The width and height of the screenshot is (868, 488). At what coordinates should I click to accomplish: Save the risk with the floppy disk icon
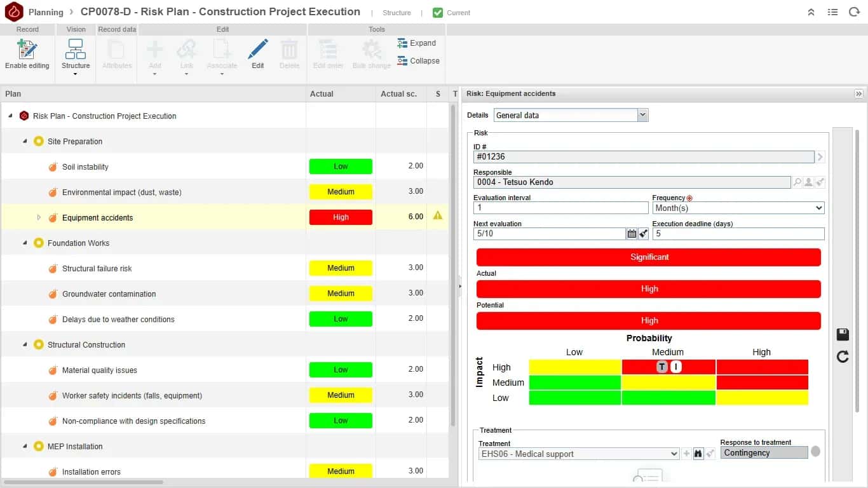843,335
